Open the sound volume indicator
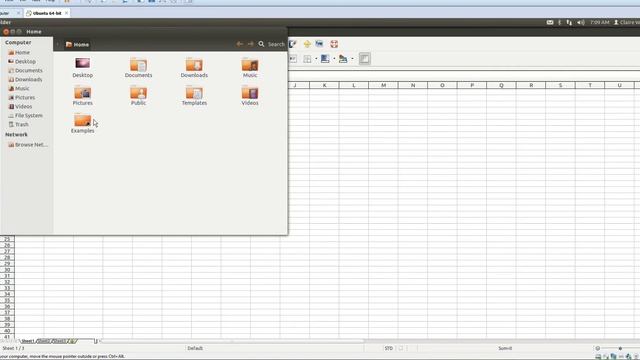Image resolution: width=640 pixels, height=360 pixels. [581, 22]
